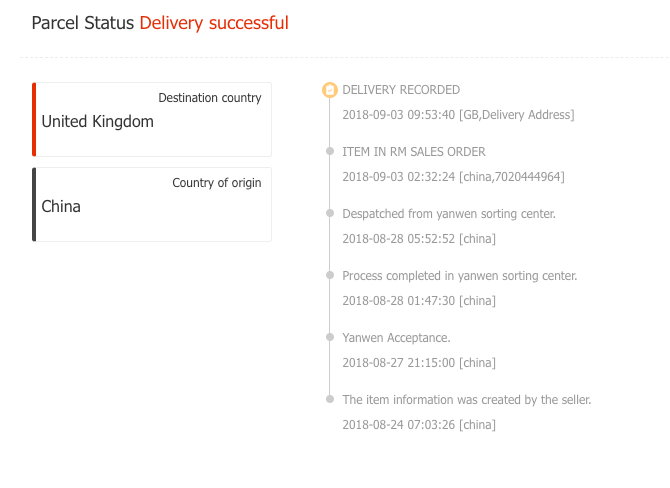This screenshot has width=670, height=488.
Task: Select the ITEM IN RM SALES ORDER entry
Action: pos(414,152)
